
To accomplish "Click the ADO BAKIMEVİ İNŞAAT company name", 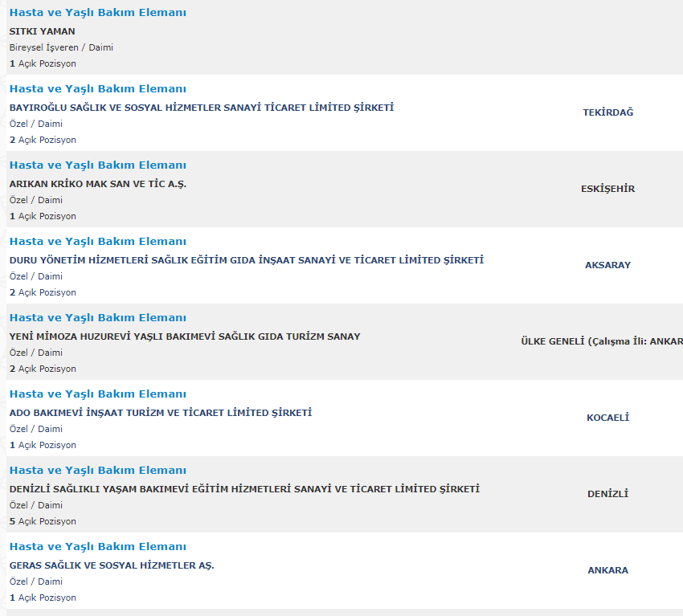I will 161,413.
